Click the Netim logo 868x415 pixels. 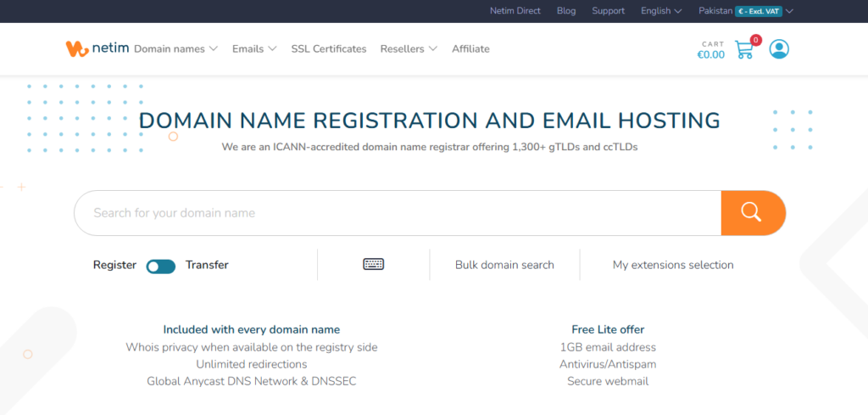[x=97, y=48]
